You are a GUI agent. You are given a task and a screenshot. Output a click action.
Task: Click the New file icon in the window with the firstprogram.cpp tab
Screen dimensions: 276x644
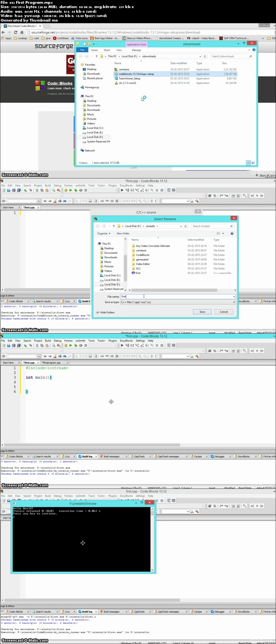pyautogui.click(x=4, y=345)
